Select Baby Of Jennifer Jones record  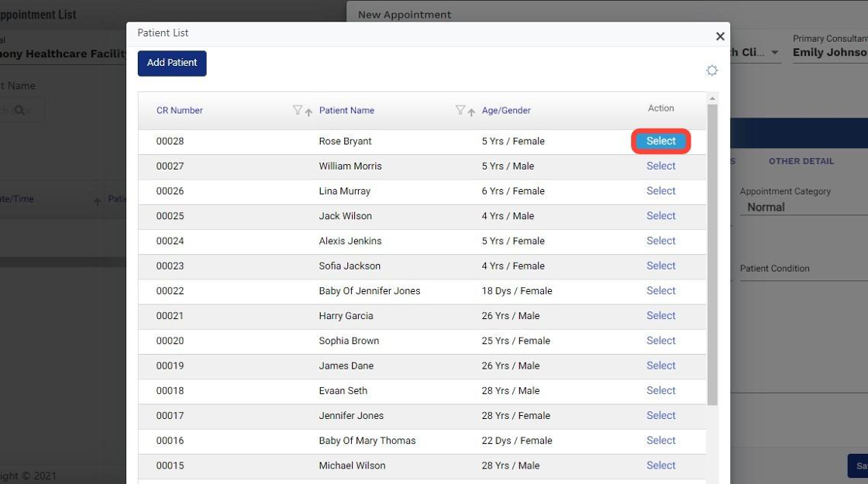pyautogui.click(x=660, y=290)
